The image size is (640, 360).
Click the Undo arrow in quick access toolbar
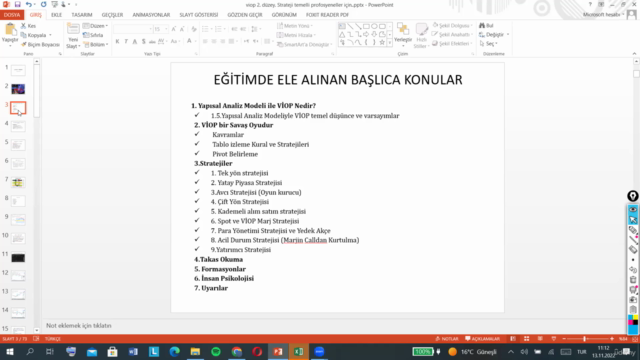click(x=29, y=4)
